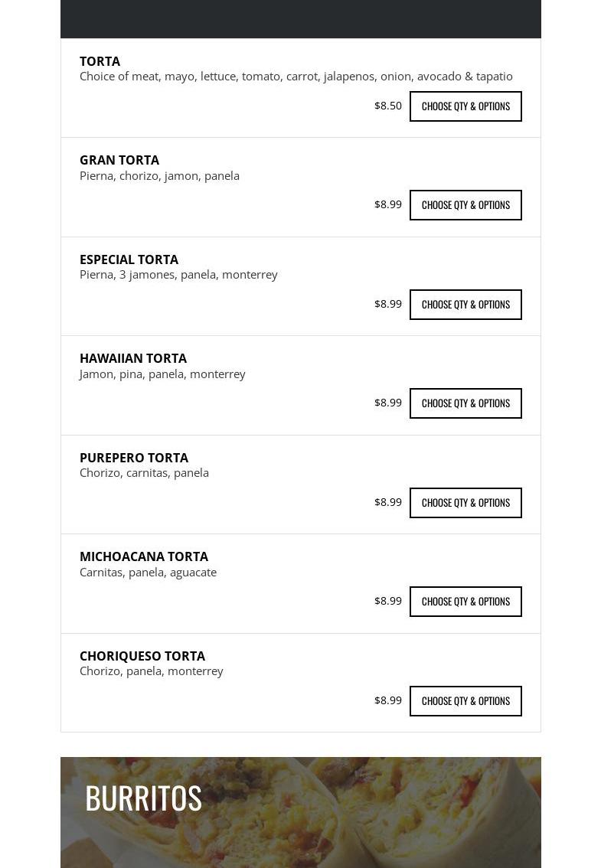This screenshot has height=868, width=601.
Task: Click the Choriqueso Torta $8.99 price
Action: pyautogui.click(x=388, y=700)
